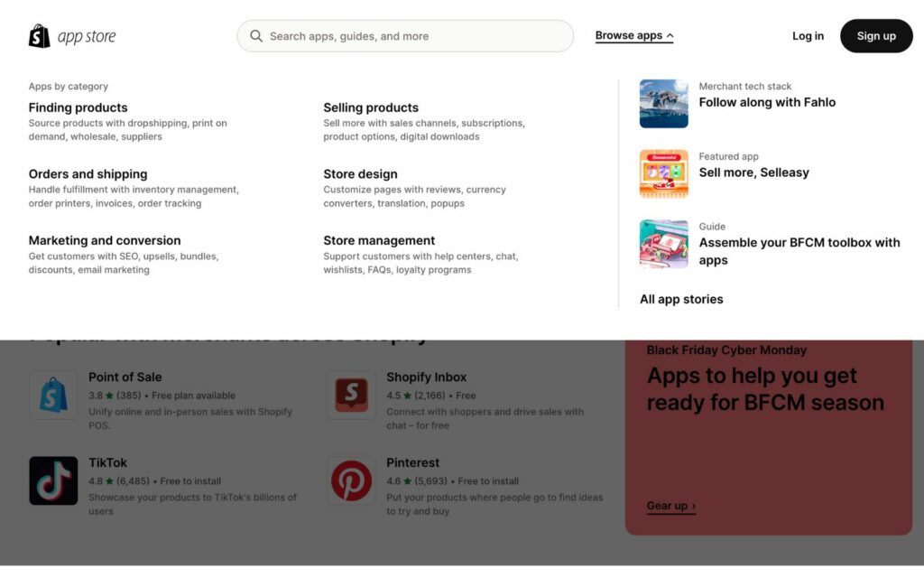Open the BFCM toolbox guide thumbnail
Screen dimensions: 924x578
663,244
